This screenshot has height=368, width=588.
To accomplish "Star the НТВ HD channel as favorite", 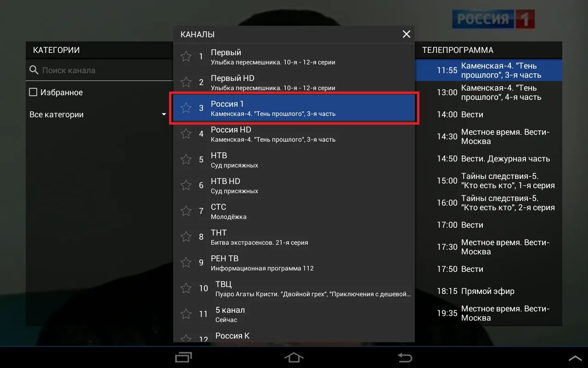I will point(186,185).
